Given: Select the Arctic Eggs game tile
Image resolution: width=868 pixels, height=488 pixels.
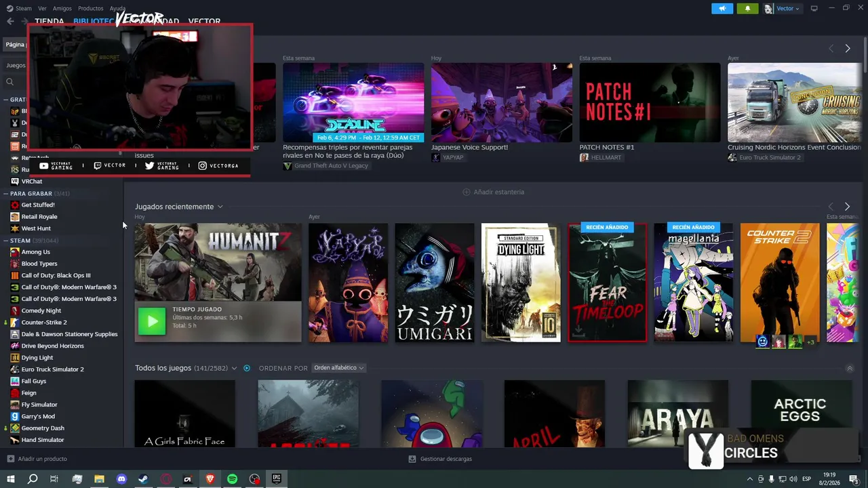Looking at the screenshot, I should (x=801, y=413).
